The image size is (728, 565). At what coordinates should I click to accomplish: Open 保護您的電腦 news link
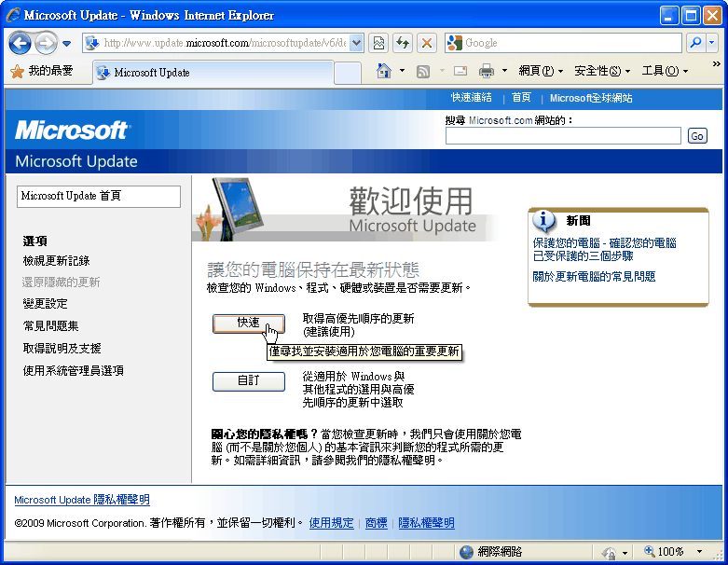point(604,249)
